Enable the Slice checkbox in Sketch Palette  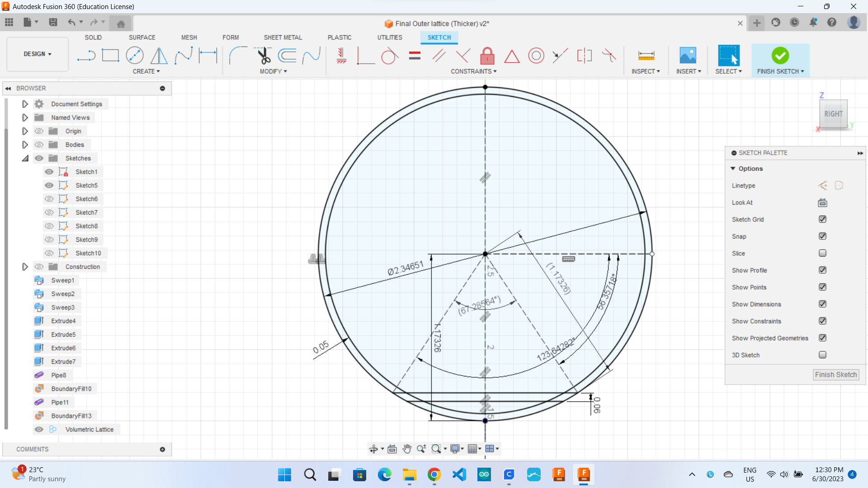(x=822, y=253)
